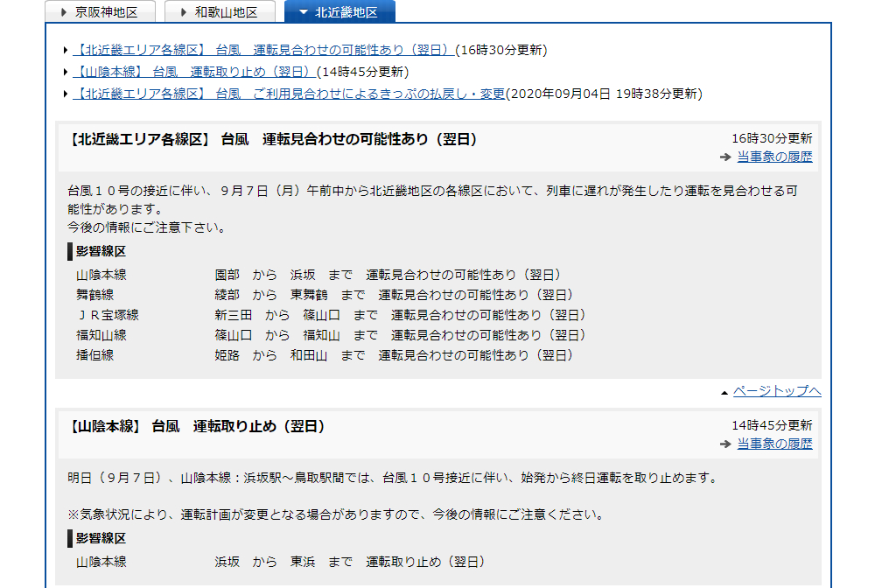Click the down-arrow icon in the 北近畿地区 tab
Image resolution: width=882 pixels, height=588 pixels.
(303, 12)
